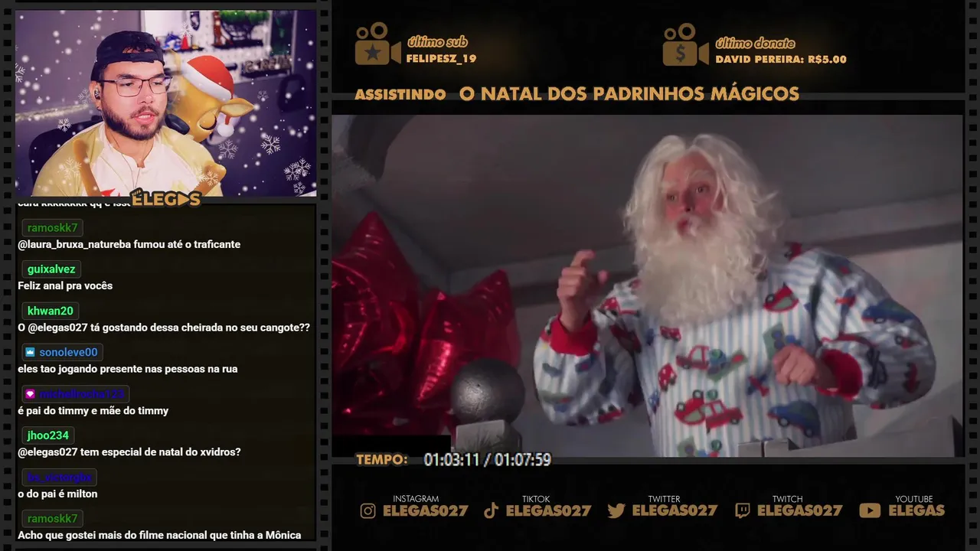The width and height of the screenshot is (980, 551).
Task: Click the ELEGAS027 TikTok handle text
Action: [x=549, y=510]
